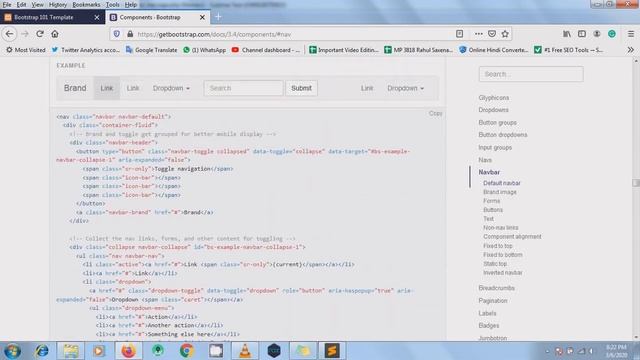The width and height of the screenshot is (640, 360).
Task: Open page actions three-dots menu
Action: click(x=478, y=34)
